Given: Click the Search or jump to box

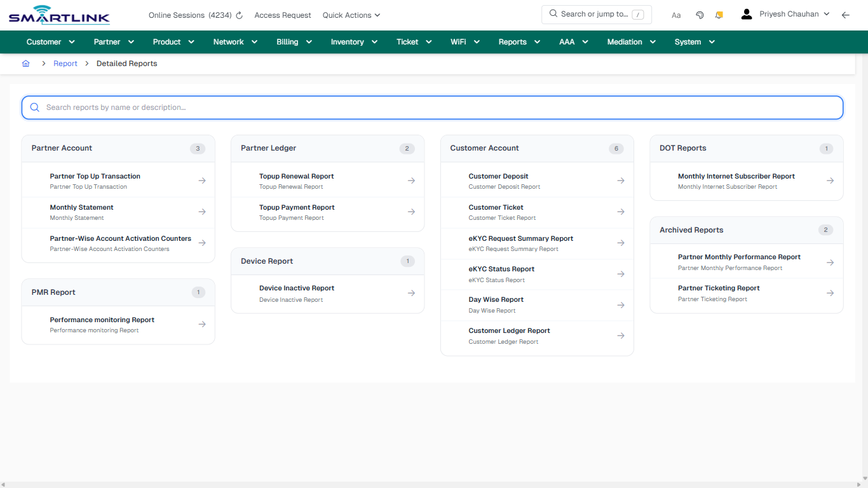Looking at the screenshot, I should point(596,13).
